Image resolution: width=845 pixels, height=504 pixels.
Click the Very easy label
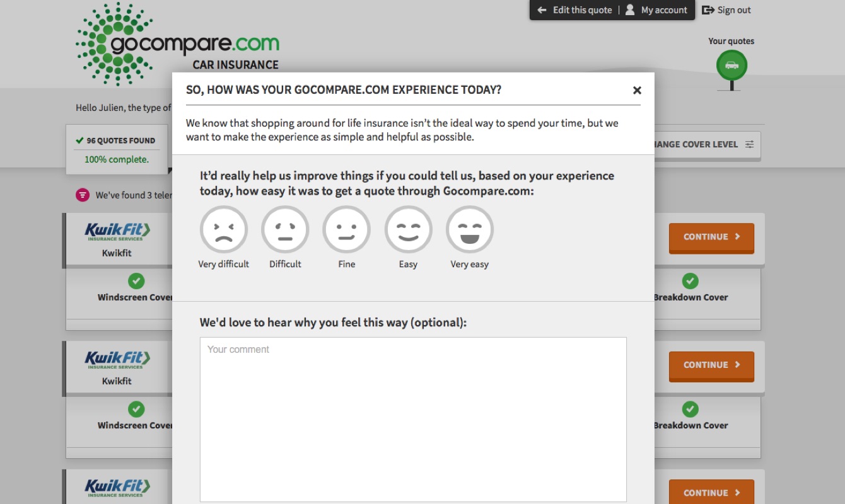[x=469, y=264]
